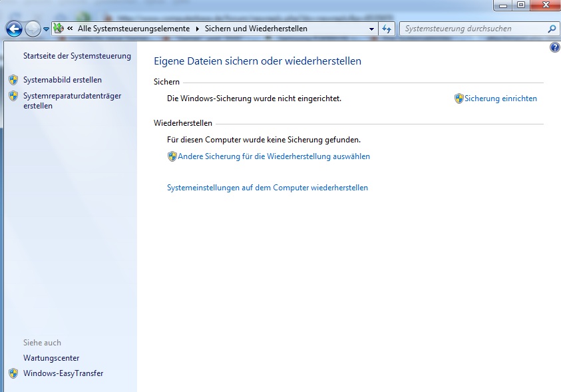Viewport: 561px width, 392px height.
Task: Open recent pages dropdown next to Forward
Action: [x=46, y=29]
